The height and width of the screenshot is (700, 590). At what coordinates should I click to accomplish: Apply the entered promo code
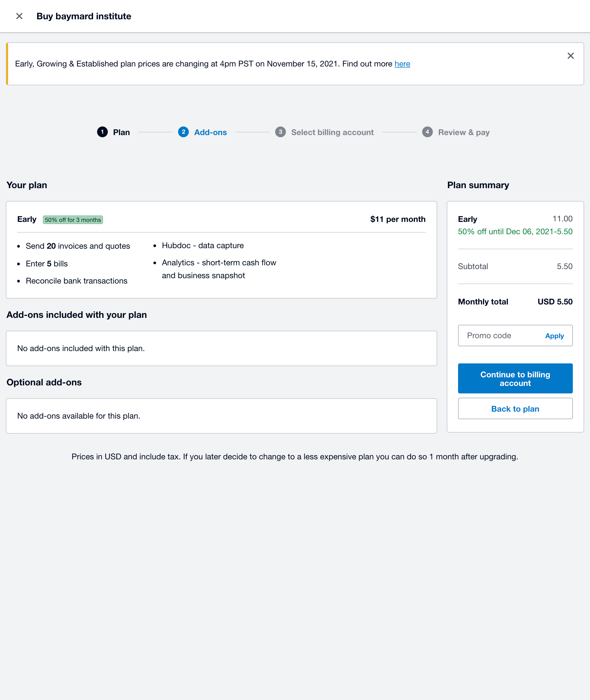click(554, 336)
